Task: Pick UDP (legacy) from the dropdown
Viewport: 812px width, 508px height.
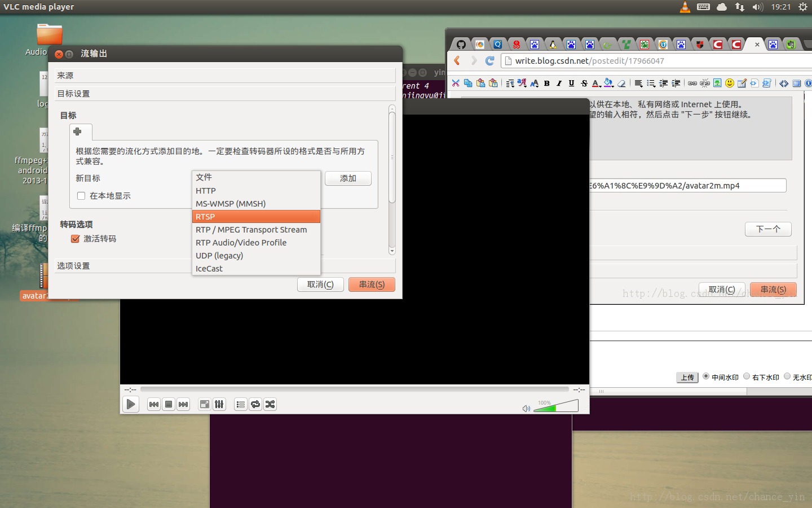Action: point(256,256)
